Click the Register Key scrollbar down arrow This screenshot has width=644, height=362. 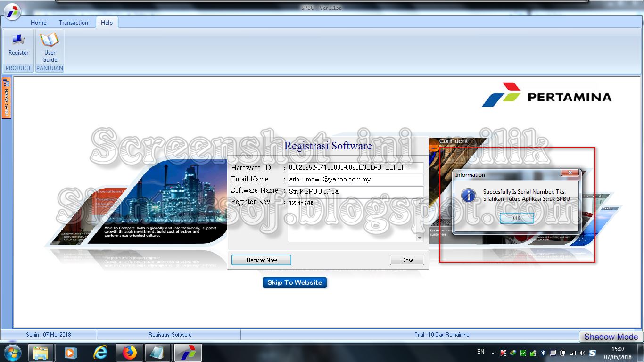(x=420, y=238)
